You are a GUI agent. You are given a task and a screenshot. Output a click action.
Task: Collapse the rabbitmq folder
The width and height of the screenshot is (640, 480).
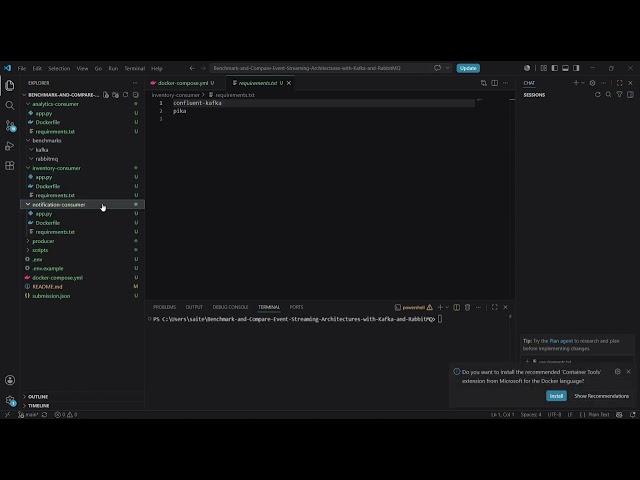coord(82,159)
